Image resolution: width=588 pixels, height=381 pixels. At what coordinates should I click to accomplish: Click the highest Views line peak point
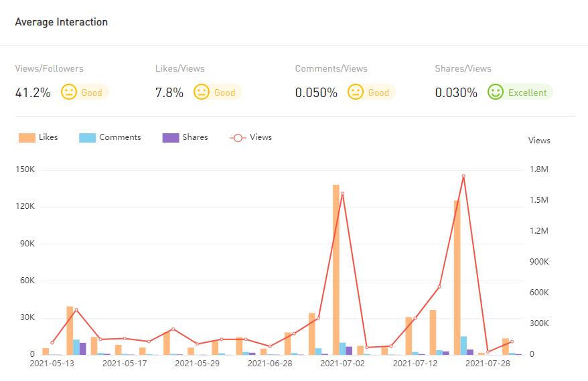click(463, 176)
